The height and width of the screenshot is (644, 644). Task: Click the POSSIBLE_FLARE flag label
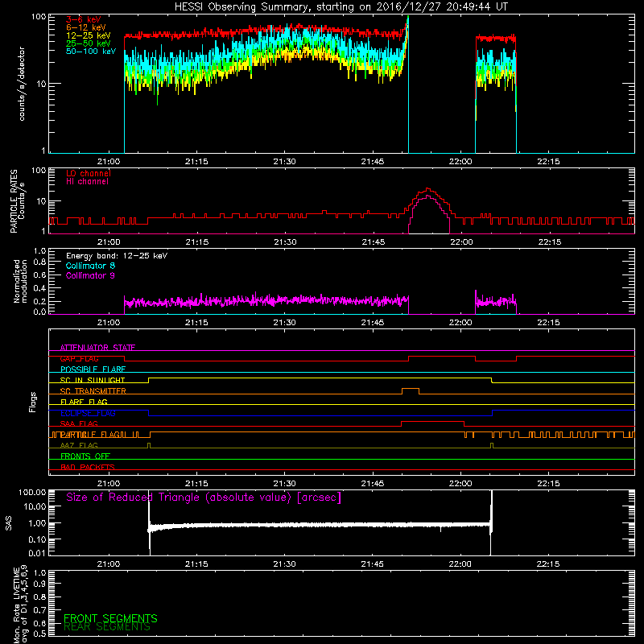coord(93,369)
